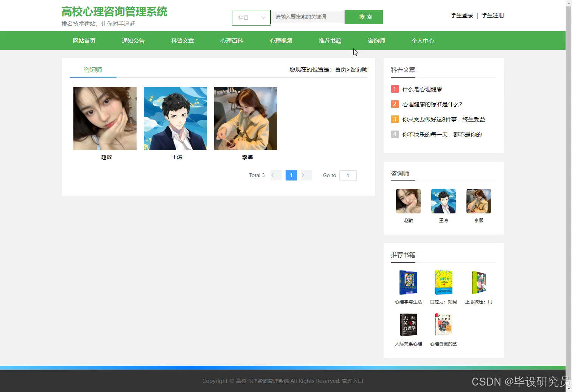Open the 心理咨询的艺 book cover
This screenshot has height=392, width=572.
[443, 325]
